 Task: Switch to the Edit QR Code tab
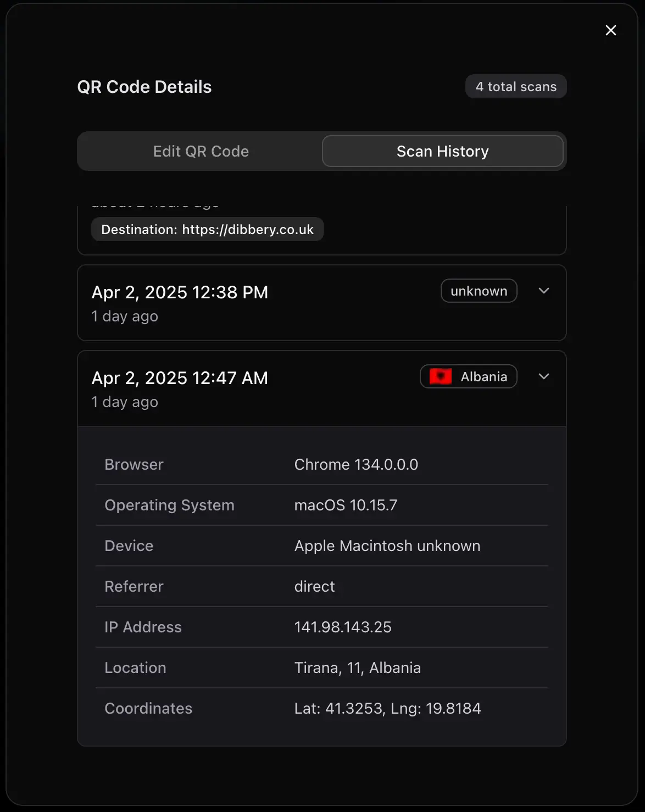pos(201,151)
